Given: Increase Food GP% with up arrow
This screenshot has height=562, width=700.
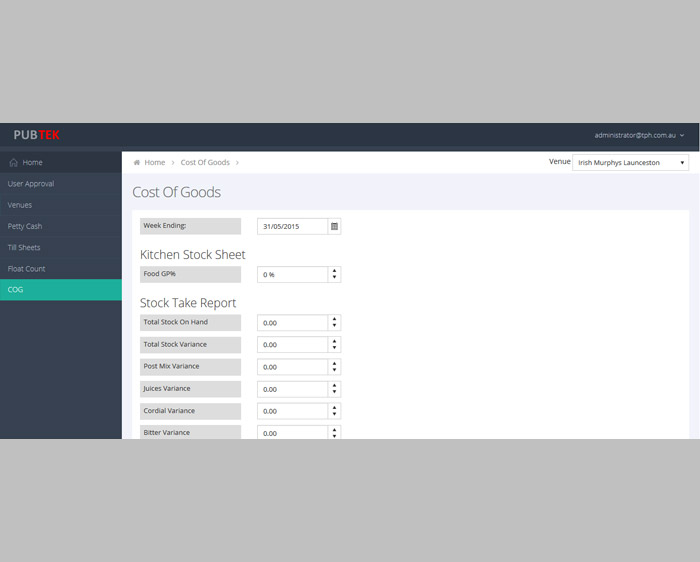Looking at the screenshot, I should pyautogui.click(x=334, y=270).
